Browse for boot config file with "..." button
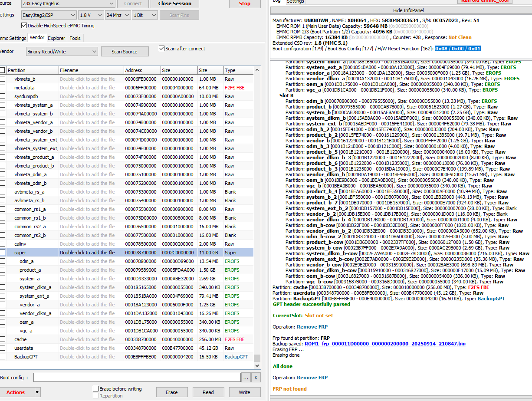 pos(246,378)
